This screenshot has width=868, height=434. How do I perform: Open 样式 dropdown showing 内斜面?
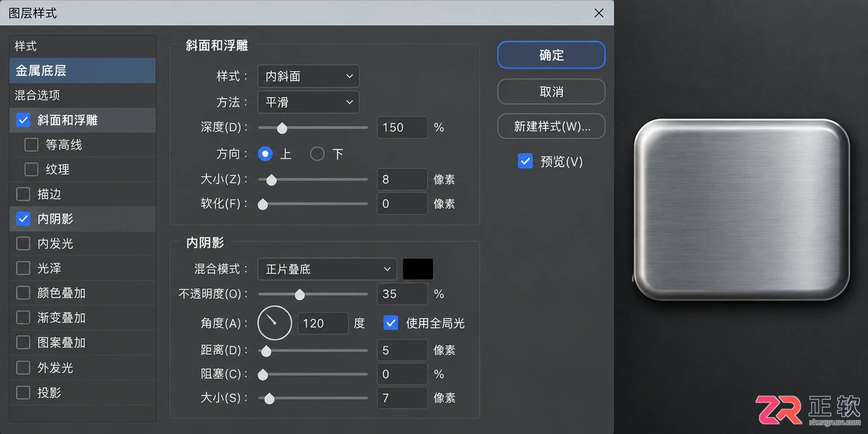(x=308, y=76)
